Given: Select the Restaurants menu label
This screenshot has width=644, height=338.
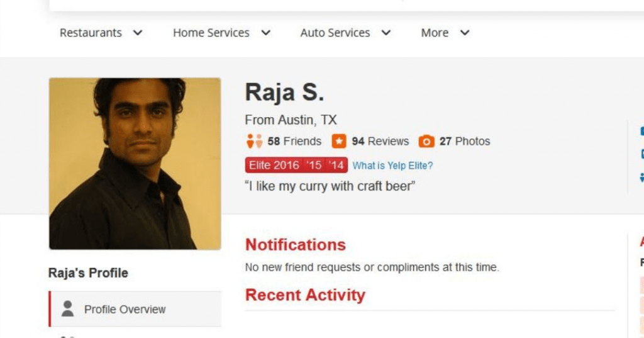Looking at the screenshot, I should (91, 33).
